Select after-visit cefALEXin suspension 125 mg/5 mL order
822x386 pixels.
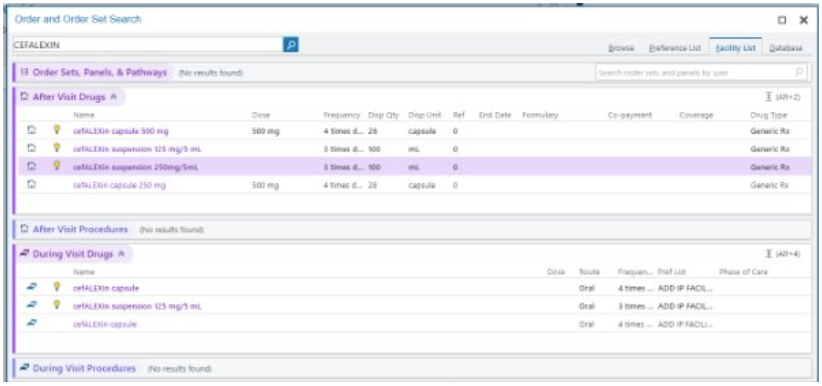coord(137,149)
